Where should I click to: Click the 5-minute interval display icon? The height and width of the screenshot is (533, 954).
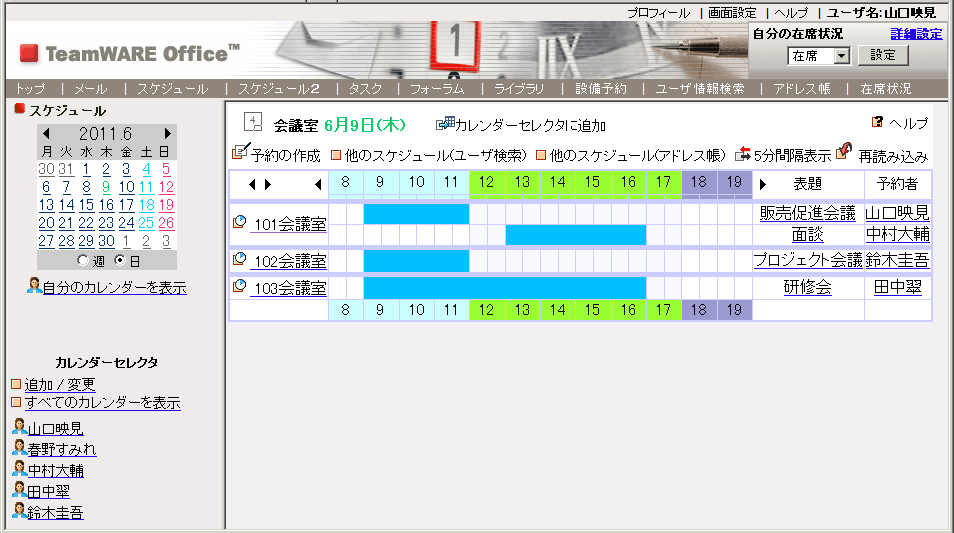coord(742,154)
